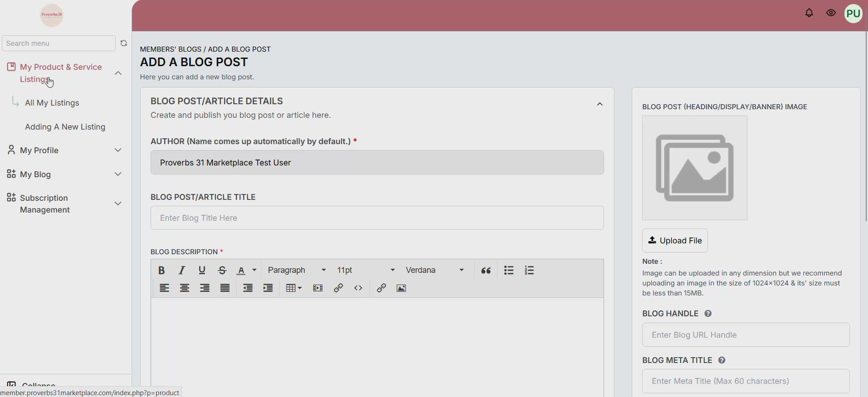868x397 pixels.
Task: Insert a numbered list
Action: coord(529,271)
